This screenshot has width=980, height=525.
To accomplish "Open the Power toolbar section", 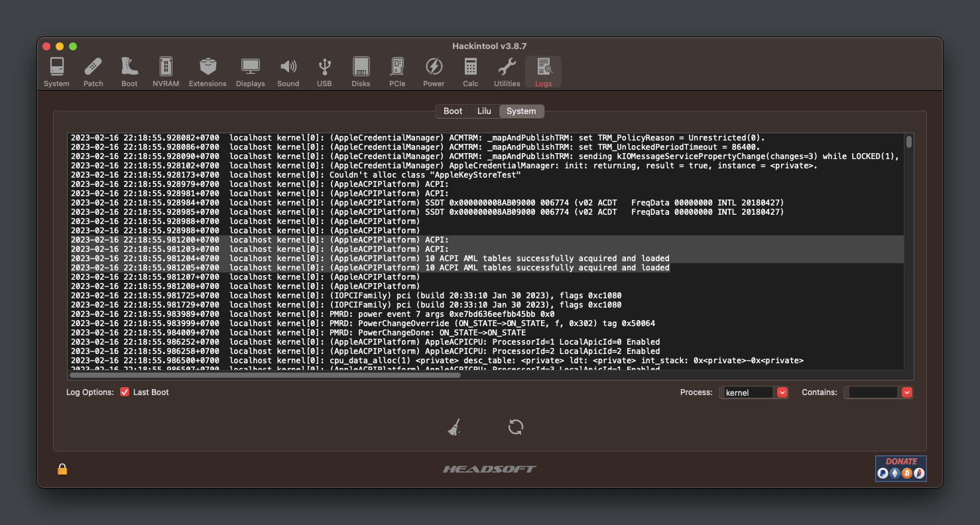I will pyautogui.click(x=434, y=72).
